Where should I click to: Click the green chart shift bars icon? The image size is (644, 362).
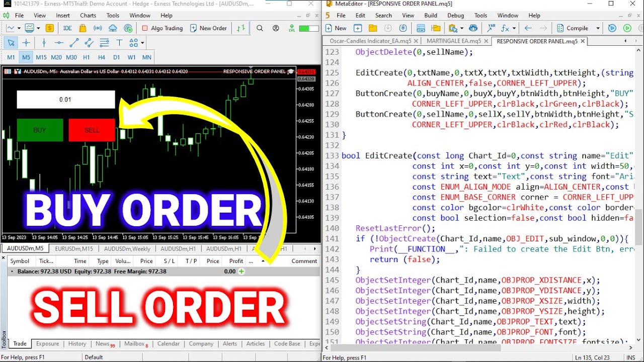[x=242, y=28]
